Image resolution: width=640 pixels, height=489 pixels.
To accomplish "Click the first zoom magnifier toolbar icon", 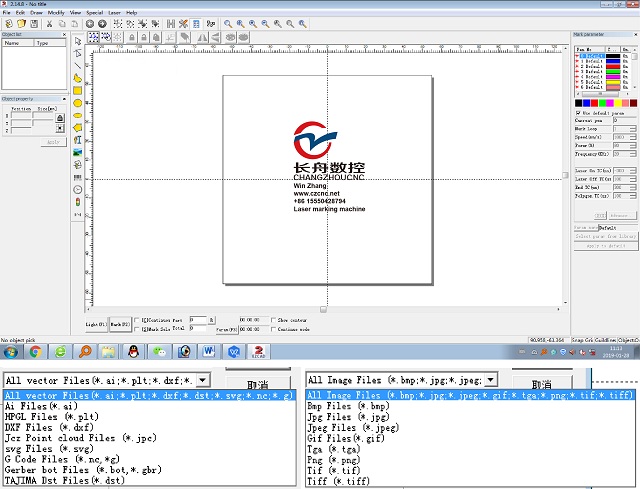I will coord(228,24).
